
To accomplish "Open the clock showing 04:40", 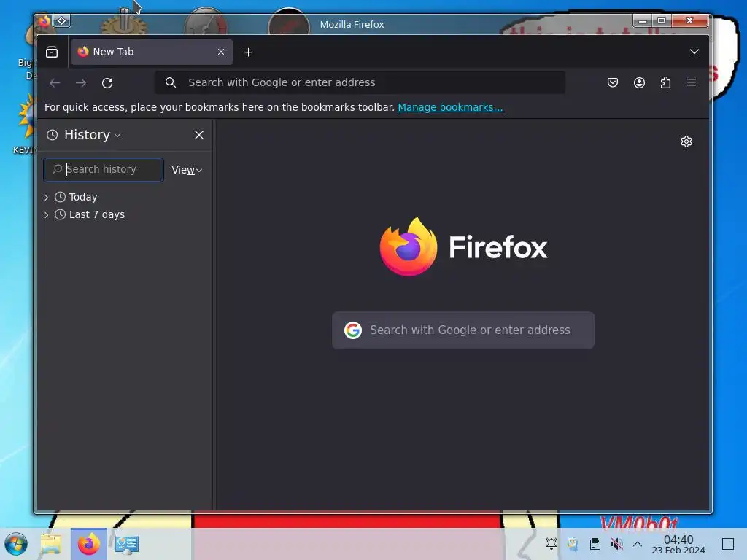I will click(x=678, y=544).
